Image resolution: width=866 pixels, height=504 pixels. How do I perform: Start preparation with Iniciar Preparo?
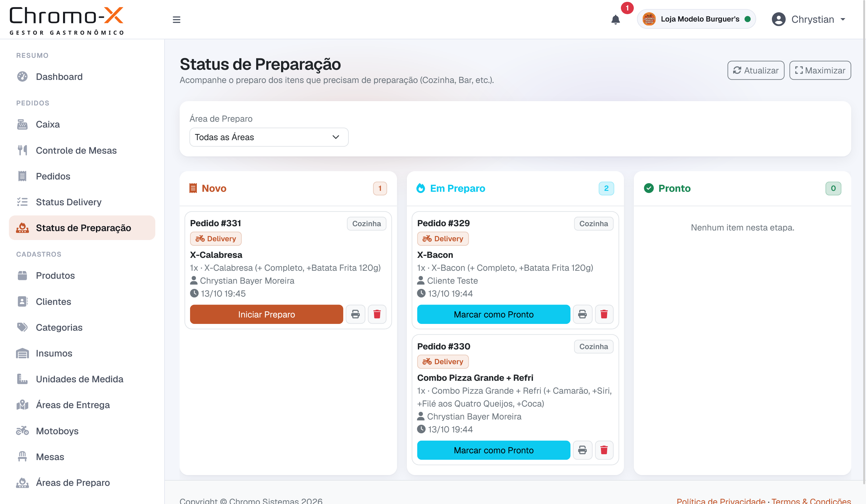[266, 314]
